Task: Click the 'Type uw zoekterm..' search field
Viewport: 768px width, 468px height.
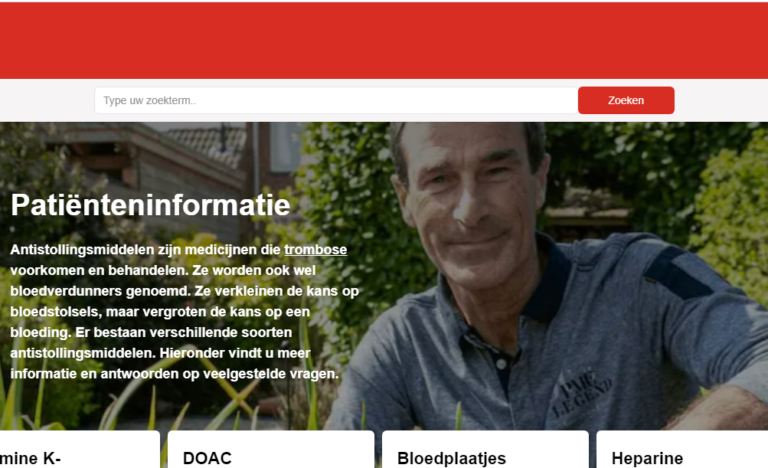Action: (336, 100)
